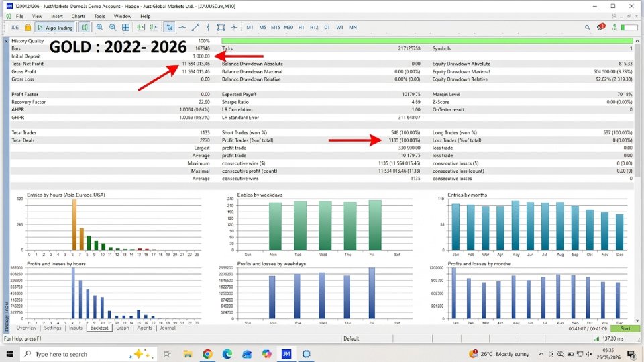Select the Backtest tab
Image resolution: width=644 pixels, height=362 pixels.
[x=99, y=328]
